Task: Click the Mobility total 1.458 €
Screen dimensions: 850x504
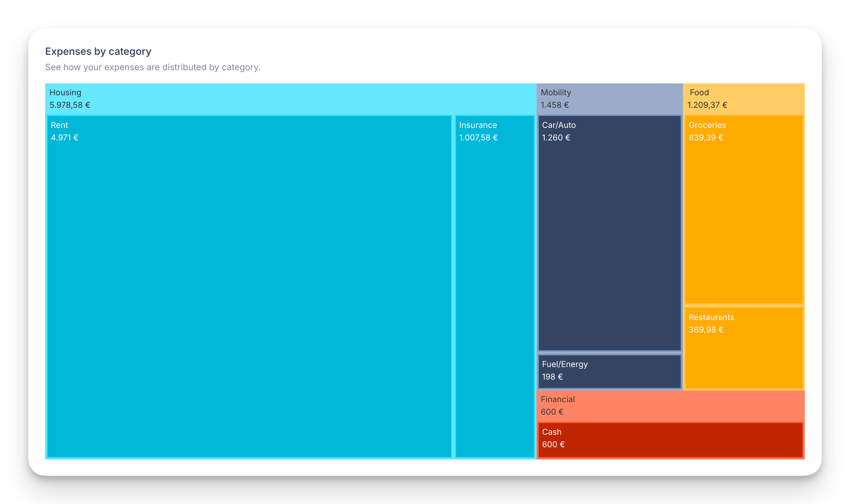Action: [554, 105]
